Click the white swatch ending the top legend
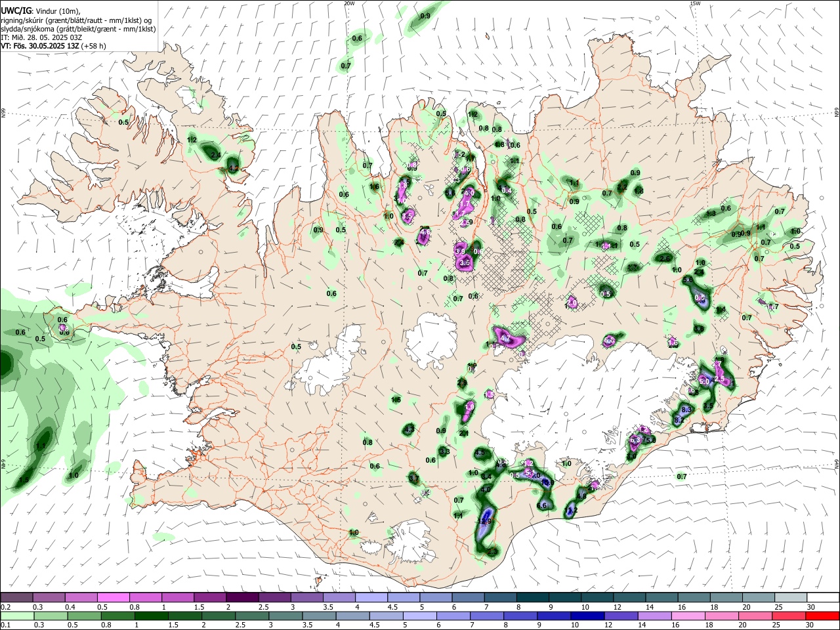 (x=823, y=597)
